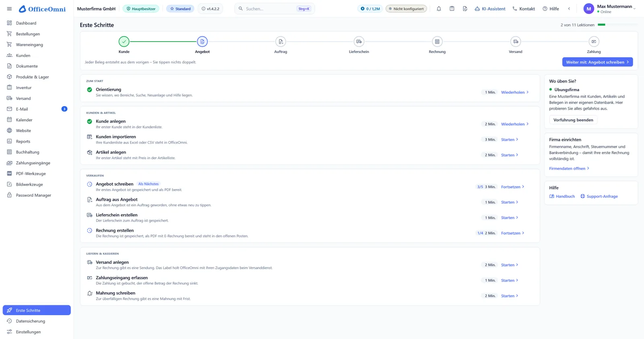Open the Standard plan badge

180,8
